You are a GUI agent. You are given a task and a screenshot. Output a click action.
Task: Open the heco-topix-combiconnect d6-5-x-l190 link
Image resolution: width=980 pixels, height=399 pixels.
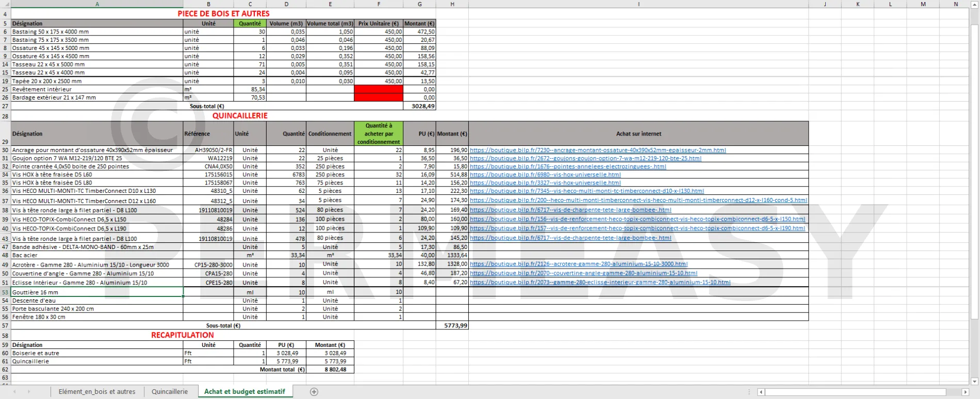(638, 228)
